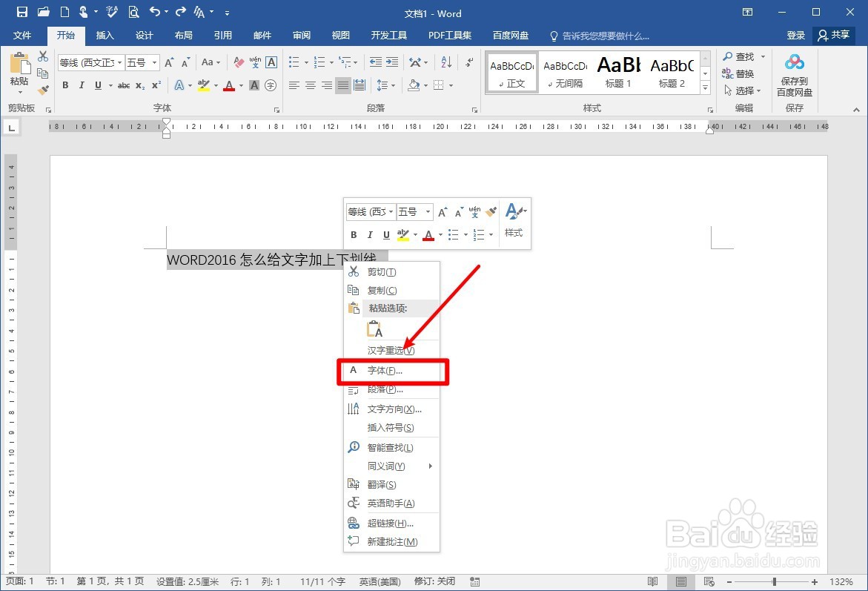Open the font size dropdown in the ribbon
This screenshot has height=591, width=868.
(153, 62)
